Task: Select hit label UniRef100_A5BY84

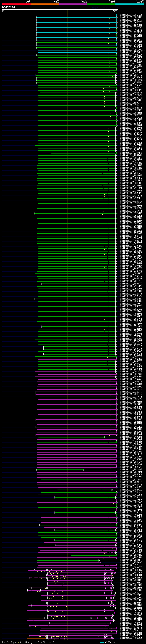Action: coord(131,108)
